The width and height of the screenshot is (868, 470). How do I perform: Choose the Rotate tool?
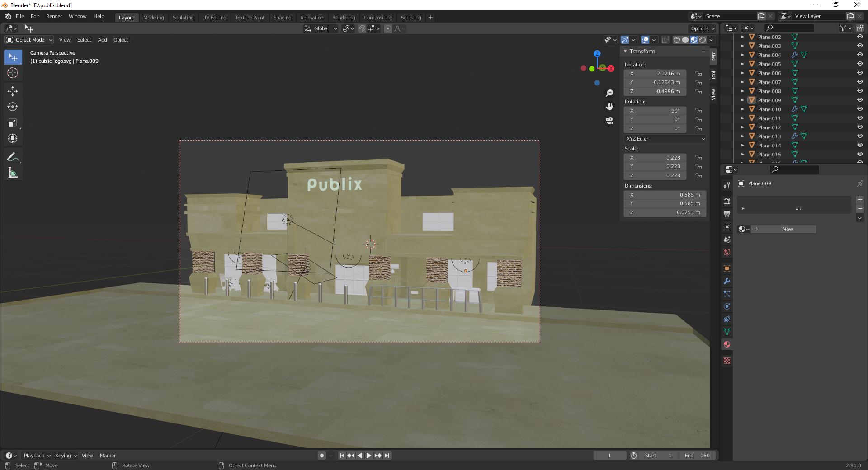click(13, 107)
